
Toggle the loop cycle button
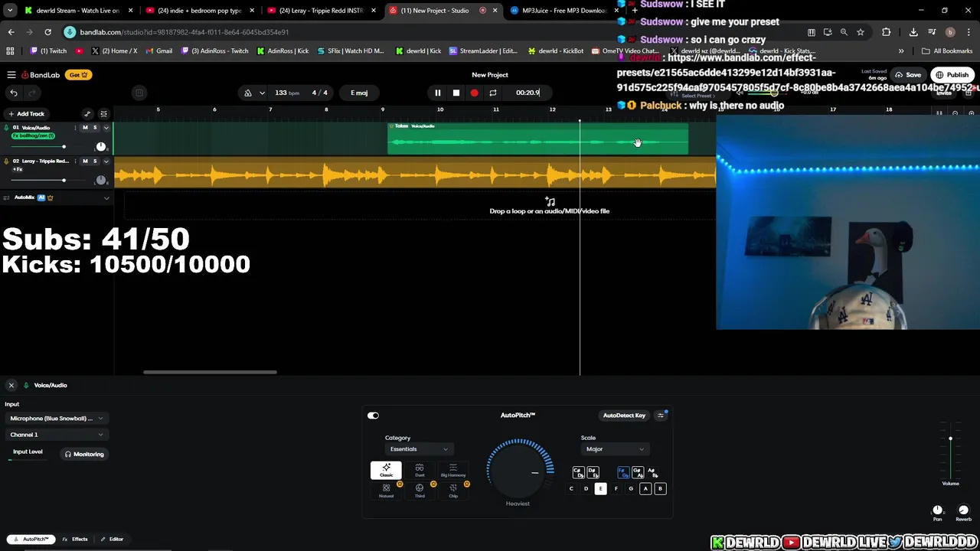pyautogui.click(x=492, y=93)
